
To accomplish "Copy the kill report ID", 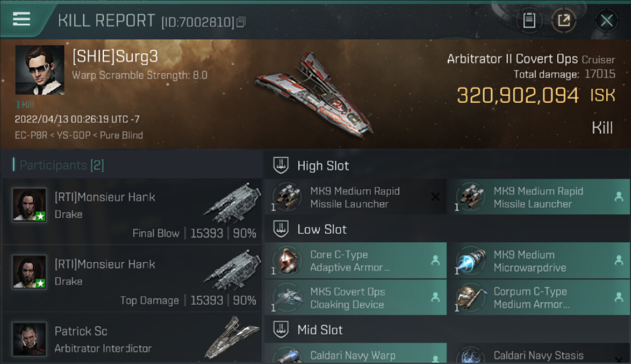I will point(241,22).
